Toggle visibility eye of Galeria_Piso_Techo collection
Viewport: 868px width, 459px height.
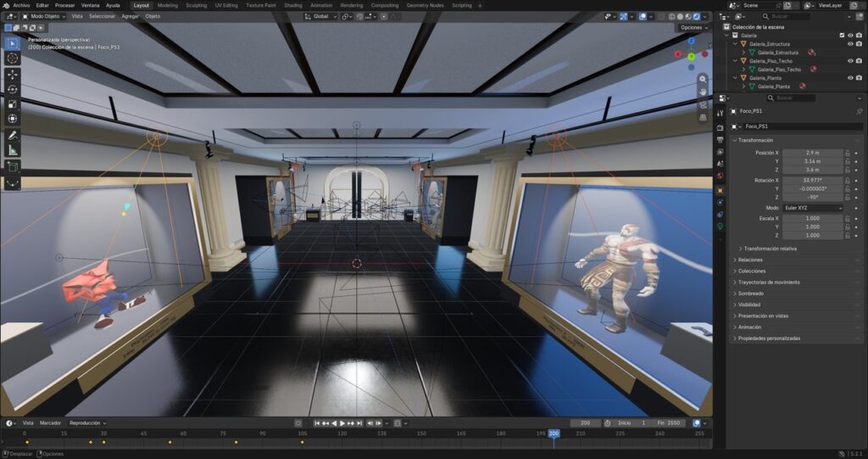coord(850,61)
